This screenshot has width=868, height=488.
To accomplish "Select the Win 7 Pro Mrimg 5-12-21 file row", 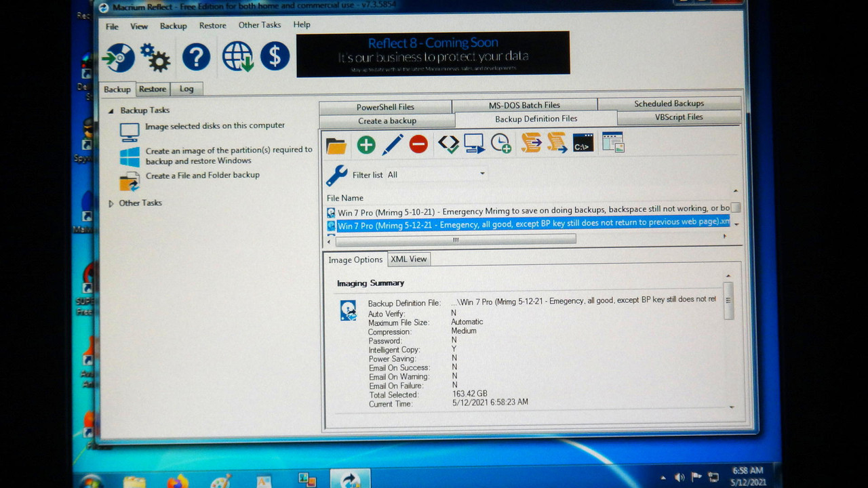I will click(528, 224).
